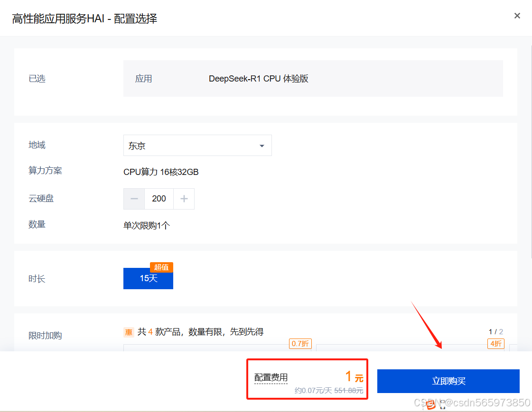The width and height of the screenshot is (532, 412).
Task: Click the 限时加购 section label
Action: tap(45, 335)
